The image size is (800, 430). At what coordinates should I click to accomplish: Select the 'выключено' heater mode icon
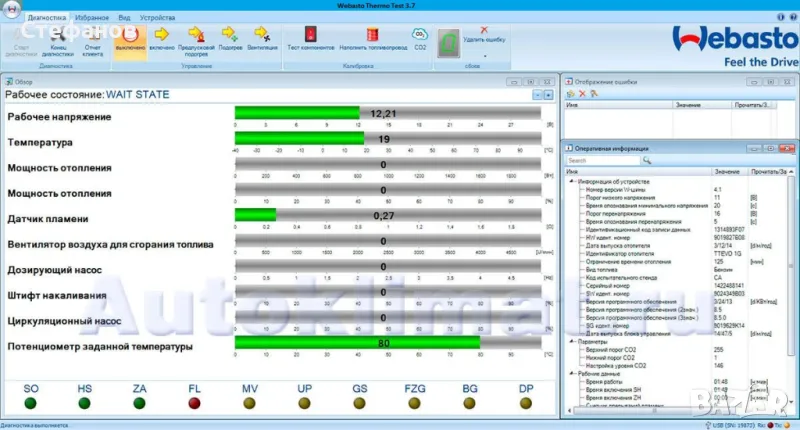coord(130,37)
